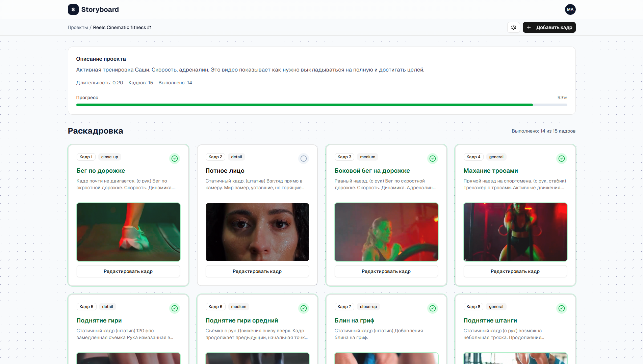
Task: Toggle completion check for Кадр 1
Action: click(x=175, y=159)
